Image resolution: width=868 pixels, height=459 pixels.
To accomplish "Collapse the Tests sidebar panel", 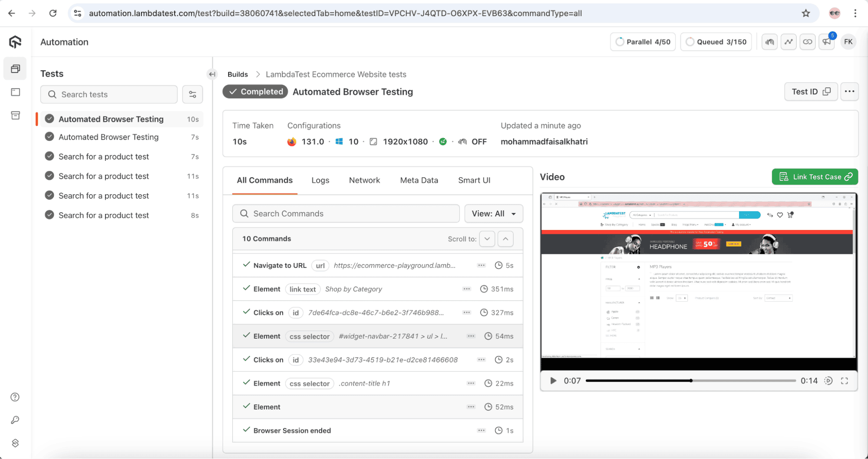I will click(x=212, y=74).
